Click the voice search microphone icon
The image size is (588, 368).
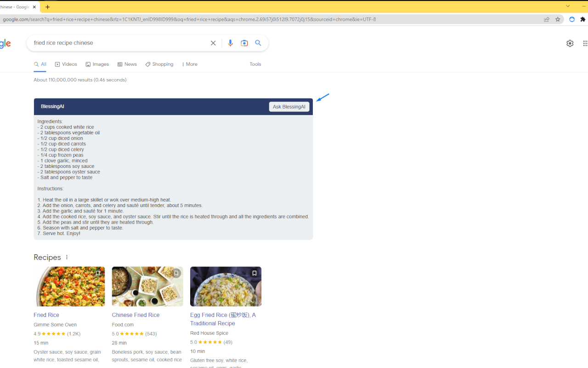(230, 43)
